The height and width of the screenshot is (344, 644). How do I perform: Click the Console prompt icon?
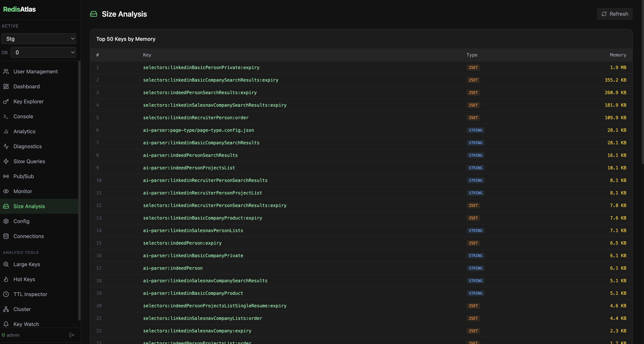tap(6, 116)
